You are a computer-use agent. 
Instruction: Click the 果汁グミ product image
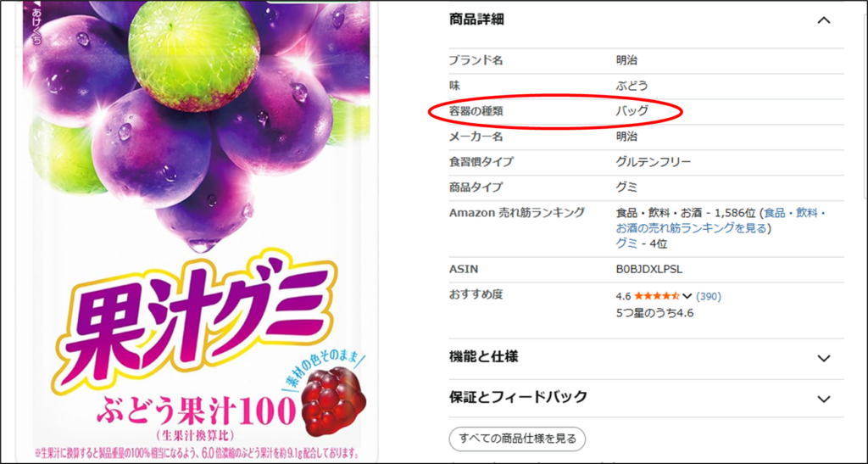(197, 232)
